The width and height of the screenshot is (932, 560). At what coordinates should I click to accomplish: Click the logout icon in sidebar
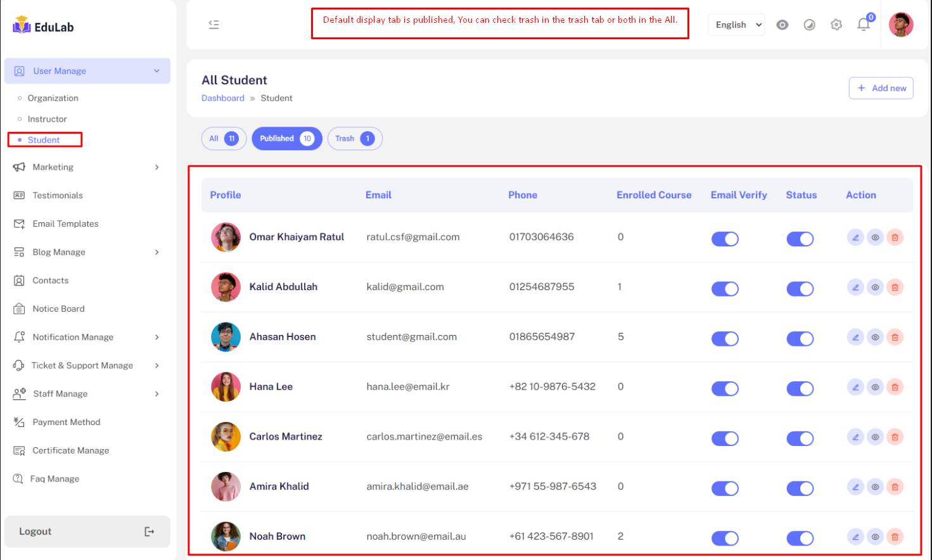(x=150, y=531)
